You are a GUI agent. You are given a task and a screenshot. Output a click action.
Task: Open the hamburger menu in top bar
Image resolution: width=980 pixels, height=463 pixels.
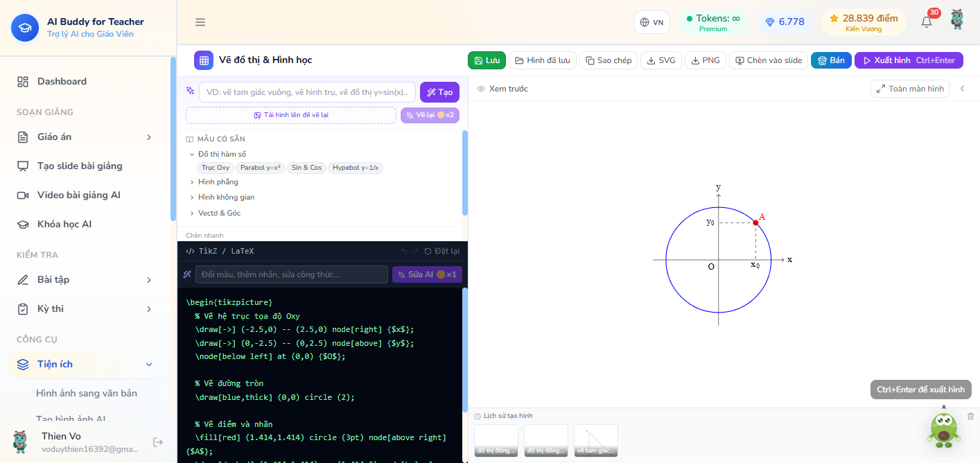pos(200,22)
